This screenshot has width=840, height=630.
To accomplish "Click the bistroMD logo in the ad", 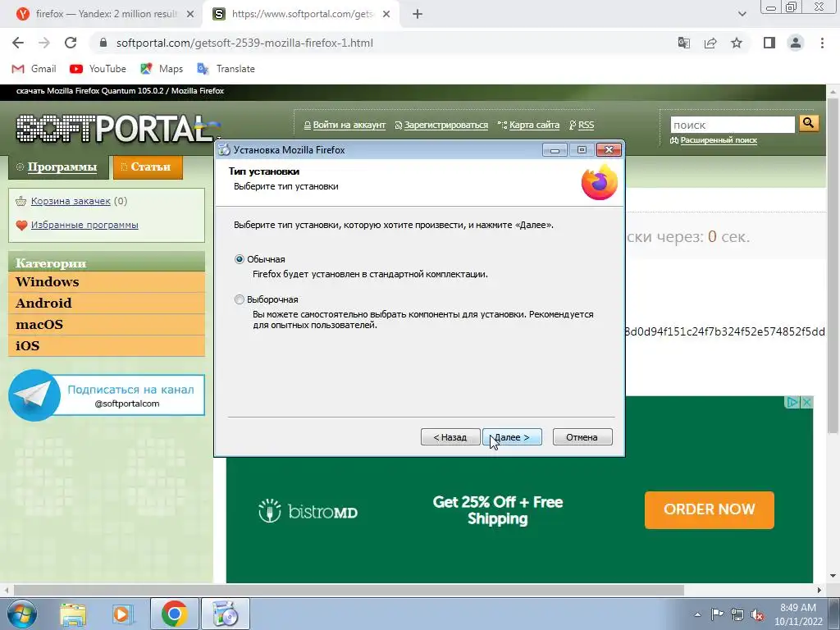I will pyautogui.click(x=308, y=511).
